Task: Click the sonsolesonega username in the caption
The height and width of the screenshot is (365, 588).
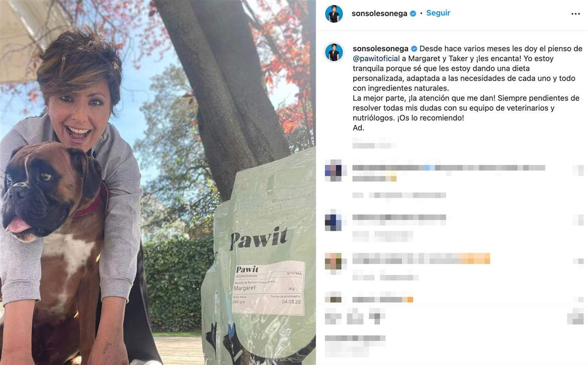Action: pyautogui.click(x=380, y=49)
